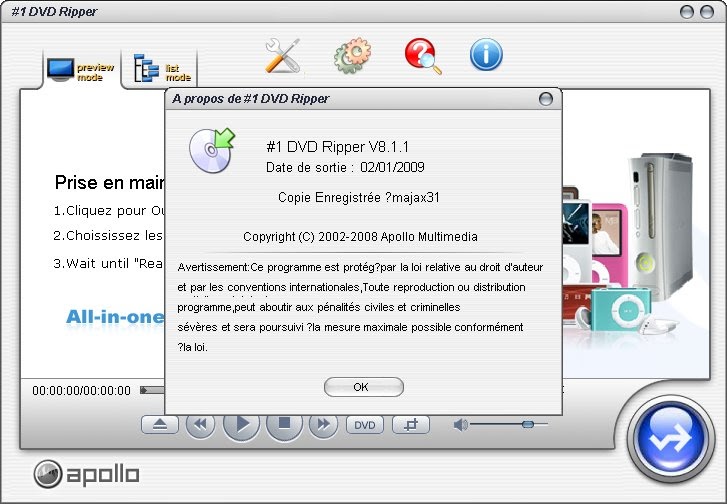727x504 pixels.
Task: Click the DVD disc icon in About dialog
Action: [x=212, y=150]
